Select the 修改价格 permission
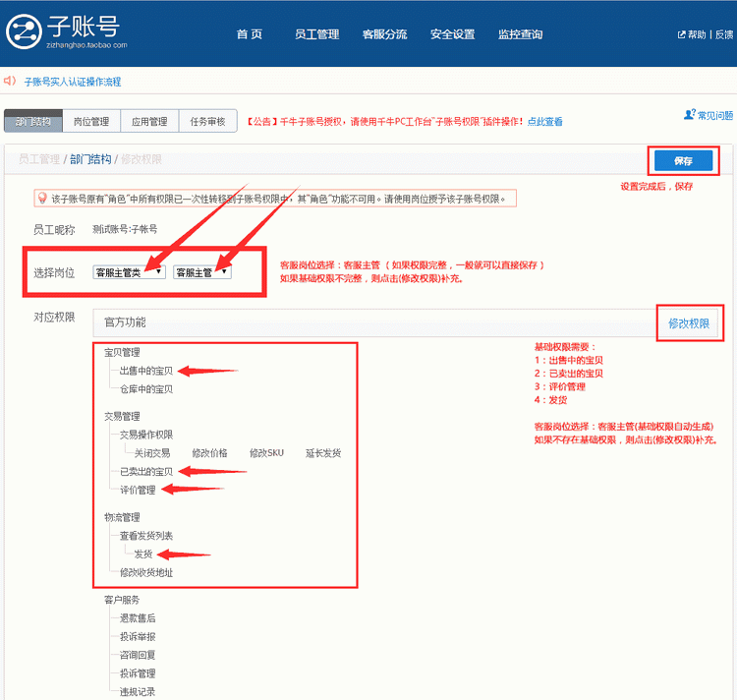Screen dimensions: 737x700 (209, 452)
